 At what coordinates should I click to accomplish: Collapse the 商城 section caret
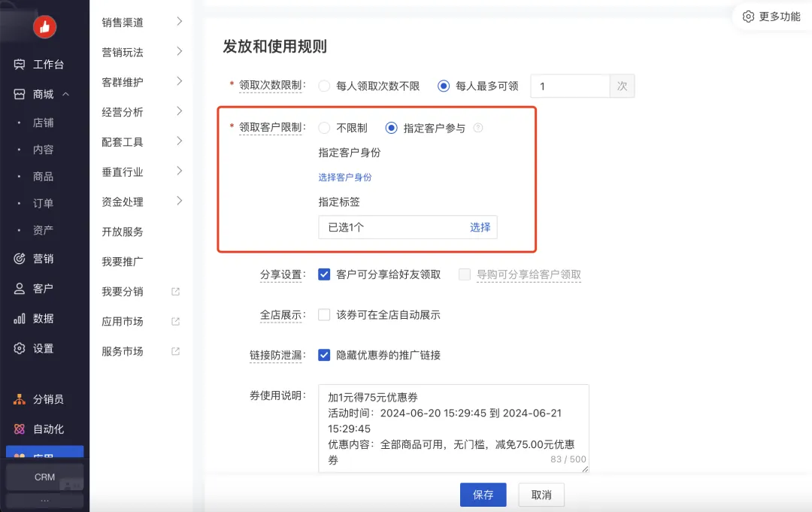[x=66, y=95]
